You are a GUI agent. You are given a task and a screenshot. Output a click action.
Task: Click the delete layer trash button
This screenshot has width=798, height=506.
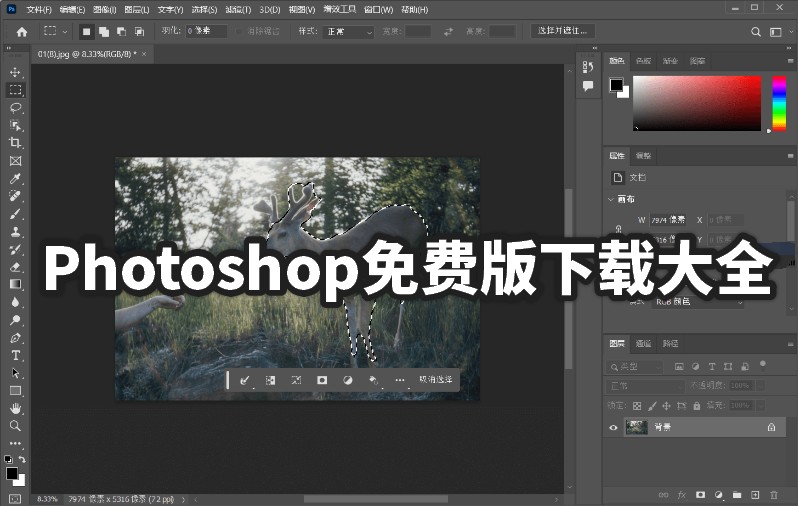(774, 495)
